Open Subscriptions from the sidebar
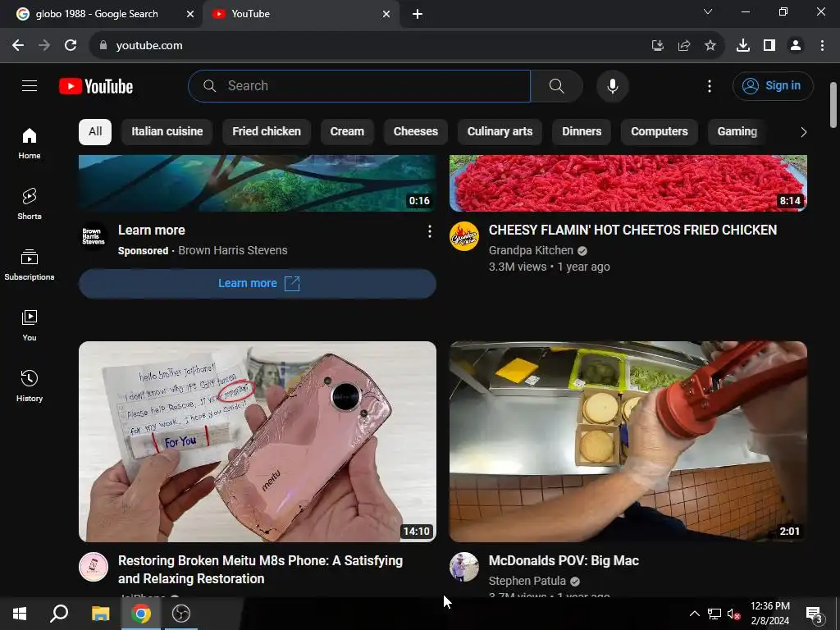840x630 pixels. click(30, 265)
